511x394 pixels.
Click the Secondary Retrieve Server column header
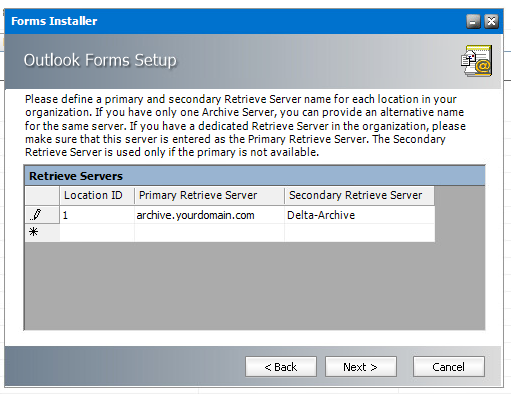(x=359, y=195)
